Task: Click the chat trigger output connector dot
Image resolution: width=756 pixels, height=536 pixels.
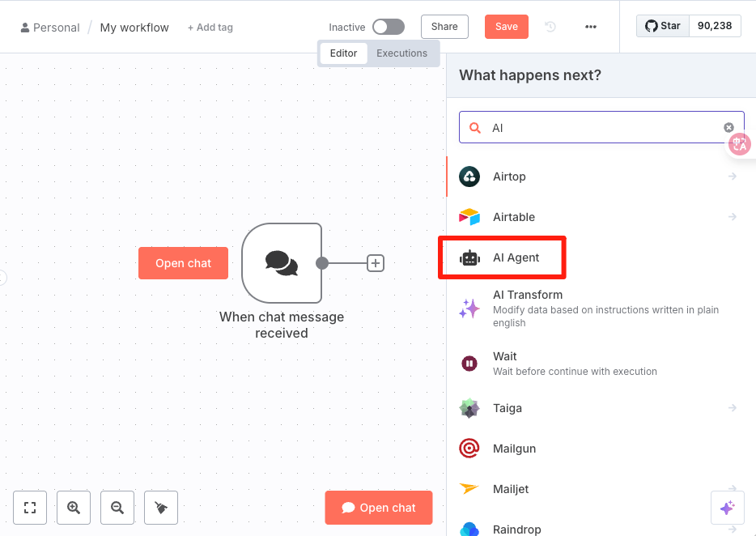Action: click(322, 263)
